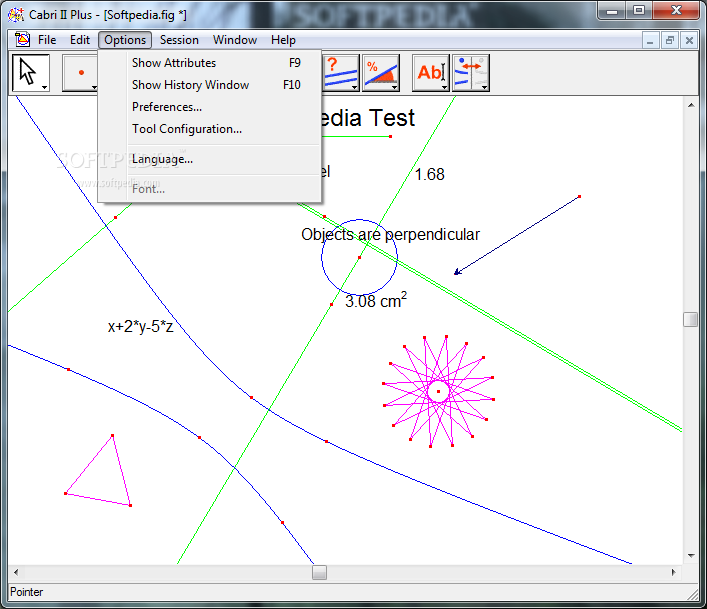Select the Ab text label tool
The height and width of the screenshot is (609, 707).
[431, 73]
